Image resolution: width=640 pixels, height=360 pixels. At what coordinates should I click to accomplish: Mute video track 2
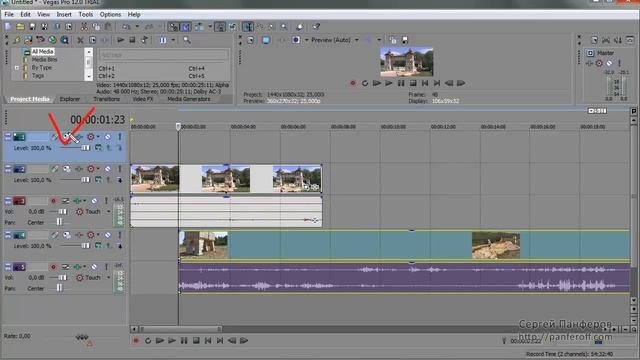coord(108,169)
